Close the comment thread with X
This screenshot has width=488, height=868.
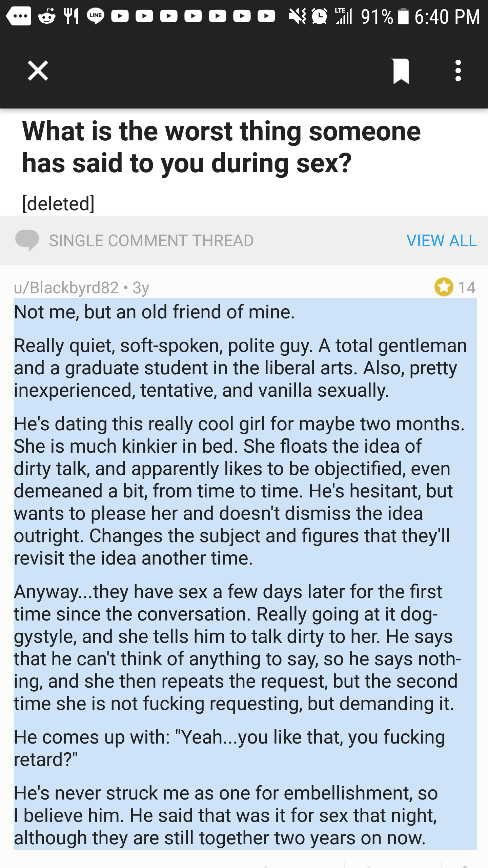38,71
